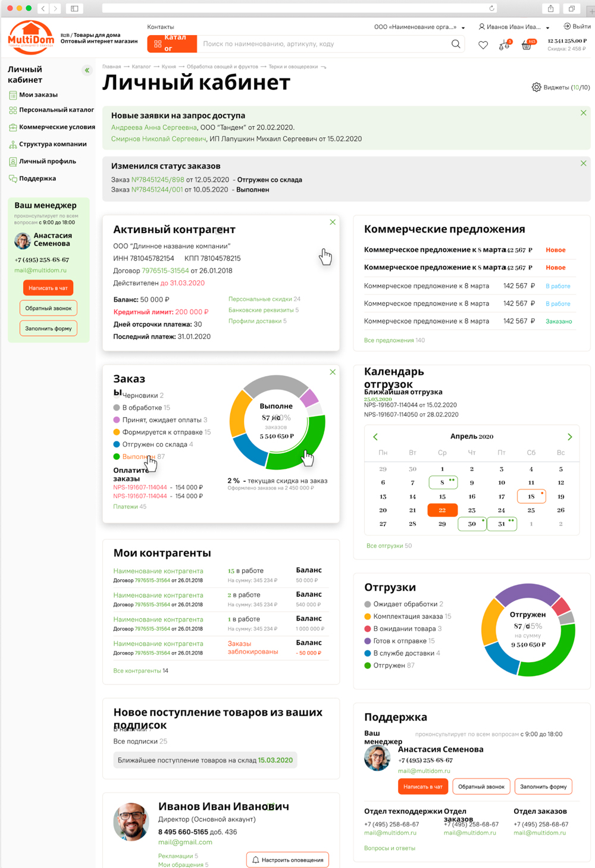Screen dimensions: 595x868
Task: Click browser back arrow
Action: click(x=43, y=8)
